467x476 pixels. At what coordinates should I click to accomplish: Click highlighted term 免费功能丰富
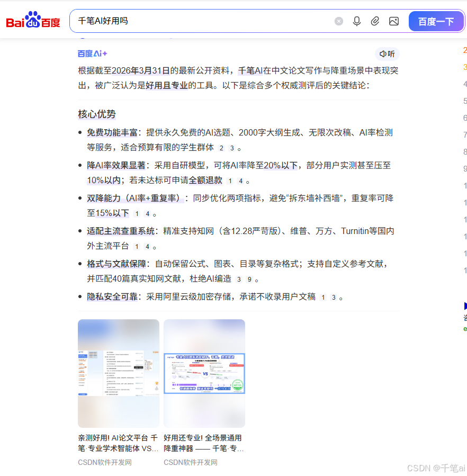(112, 133)
